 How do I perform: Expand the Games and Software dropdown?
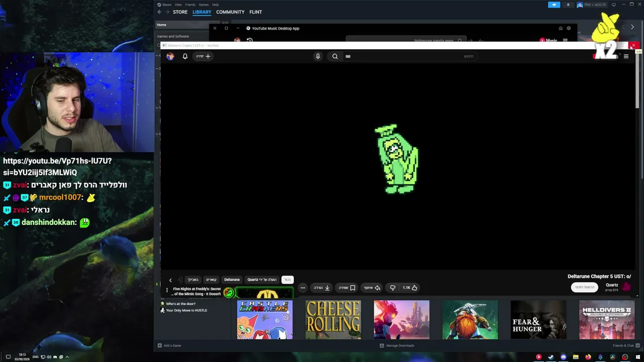173,36
